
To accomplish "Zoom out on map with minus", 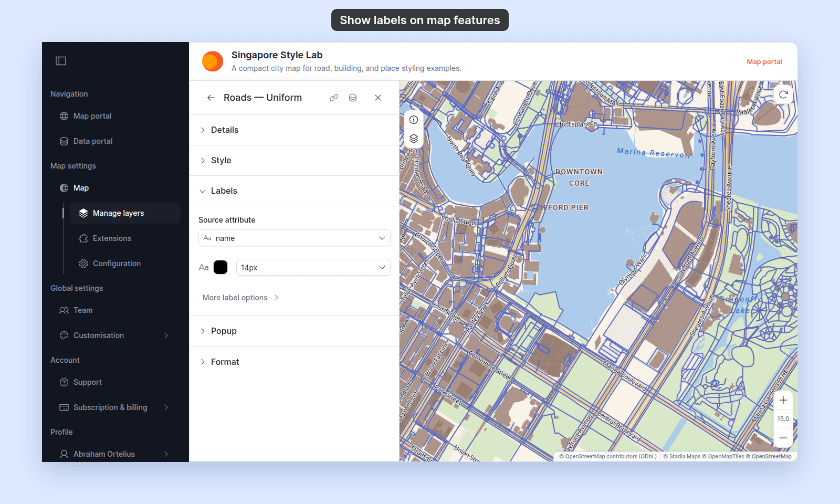I will click(783, 438).
